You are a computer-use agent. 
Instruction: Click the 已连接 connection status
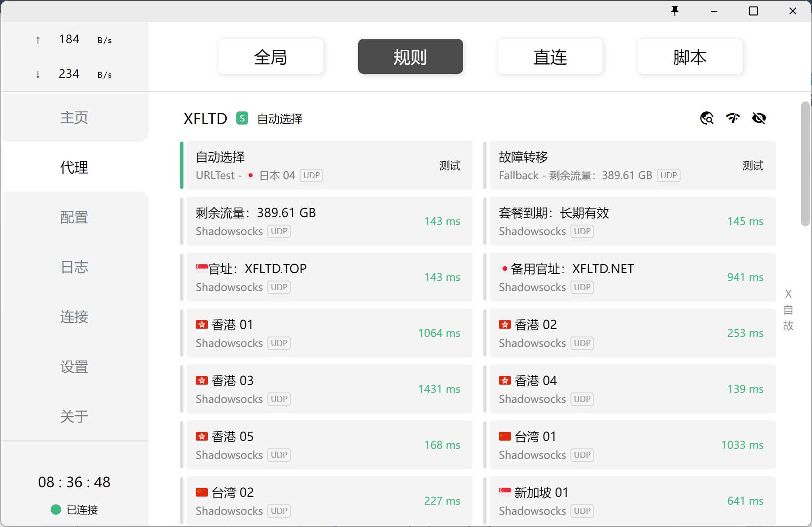tap(82, 510)
